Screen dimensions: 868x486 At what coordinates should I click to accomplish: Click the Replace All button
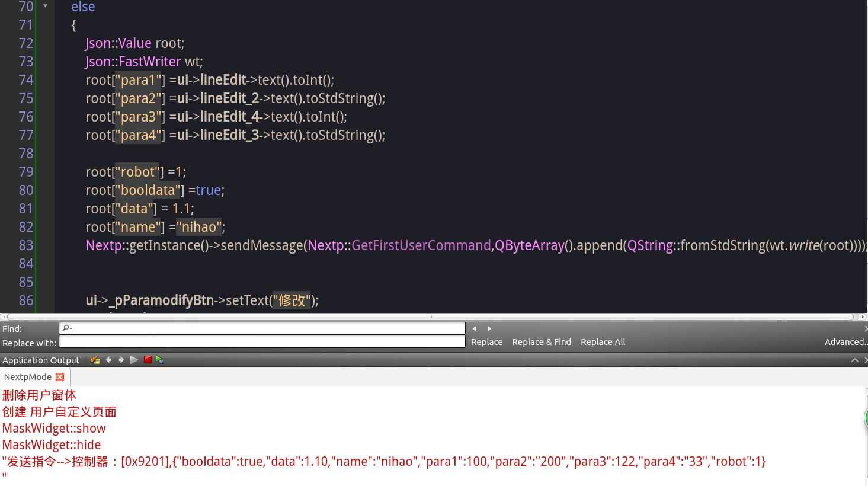click(x=603, y=342)
